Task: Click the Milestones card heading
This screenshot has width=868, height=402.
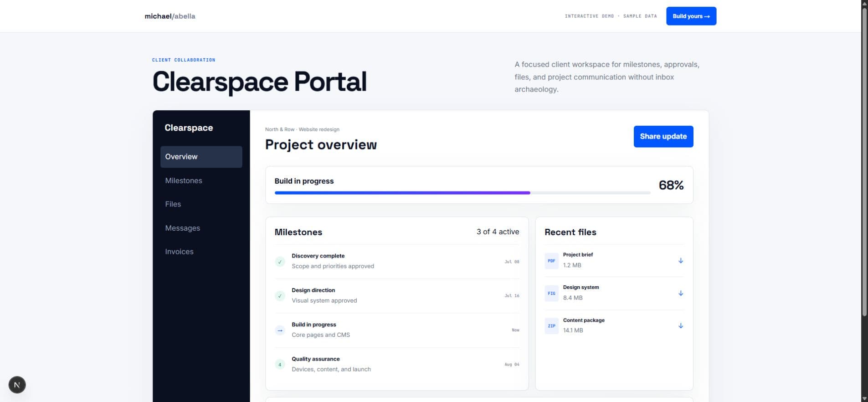Action: click(x=298, y=232)
